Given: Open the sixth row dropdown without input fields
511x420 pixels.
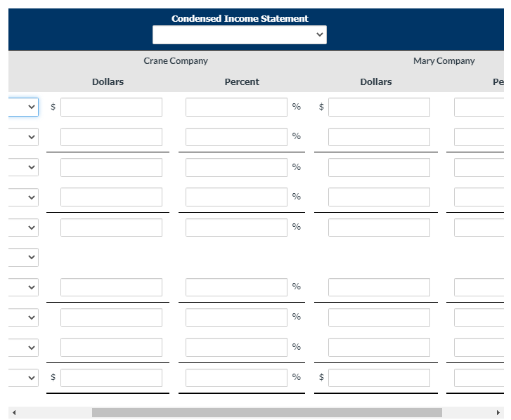Looking at the screenshot, I should [x=23, y=257].
